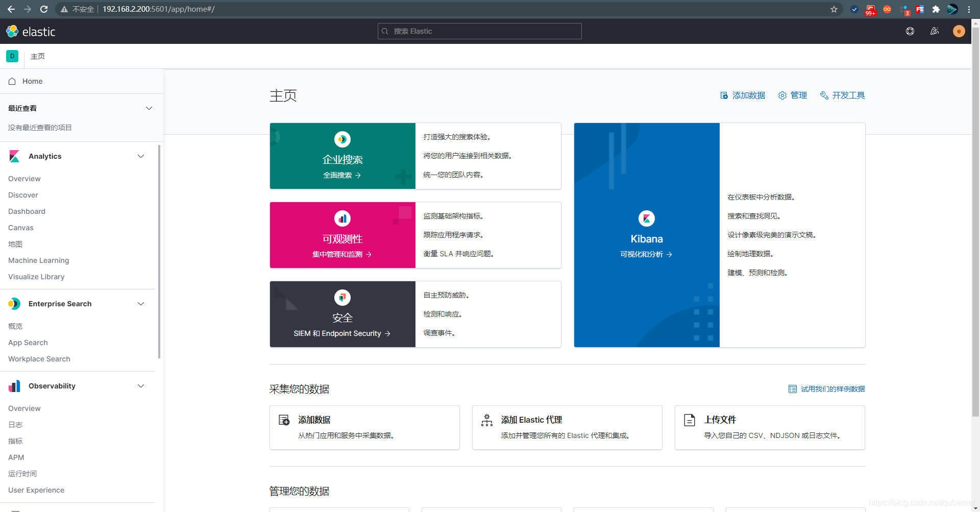Open the newsfeed celebration icon
Viewport: 980px width, 512px height.
pos(935,31)
